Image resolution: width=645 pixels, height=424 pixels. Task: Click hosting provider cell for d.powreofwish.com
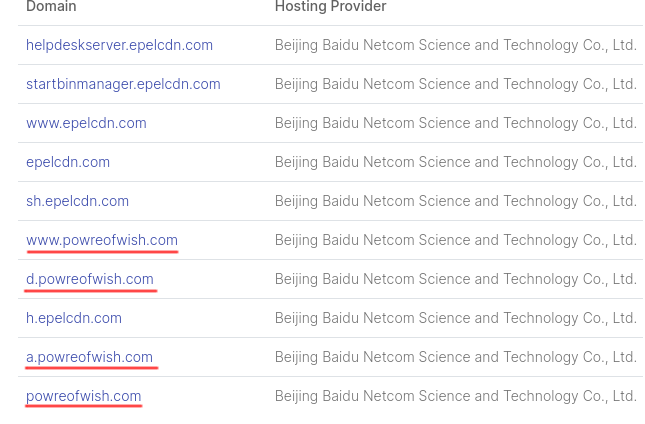455,279
